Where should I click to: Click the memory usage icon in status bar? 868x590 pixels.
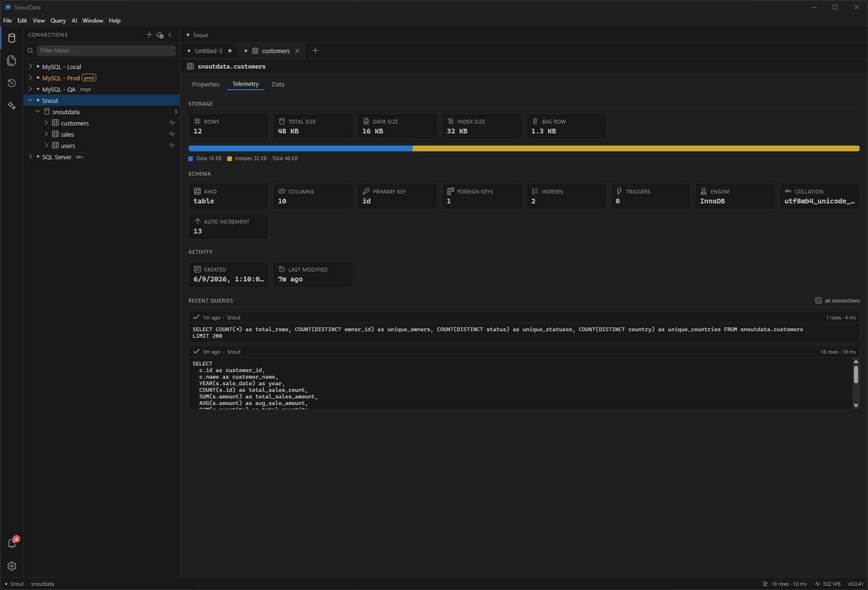pos(818,584)
